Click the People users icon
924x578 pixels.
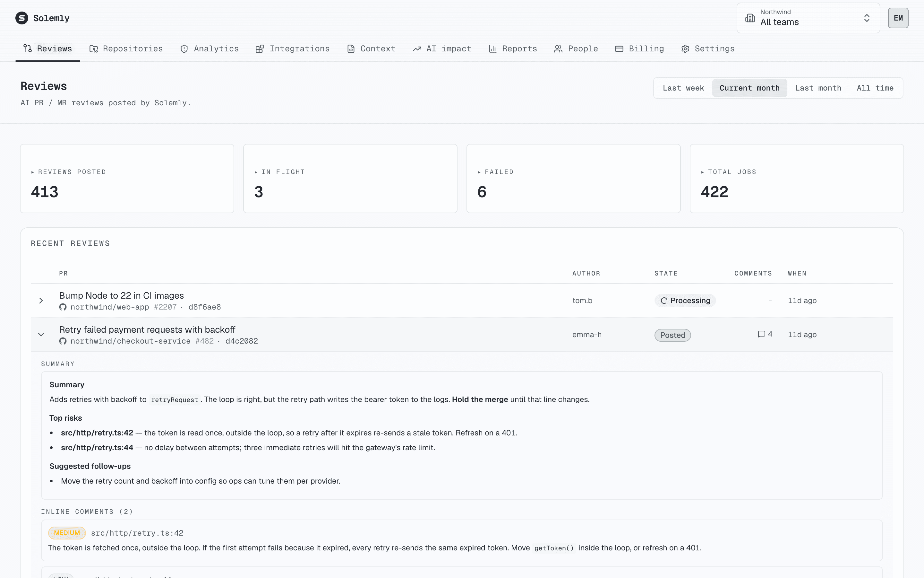[558, 49]
